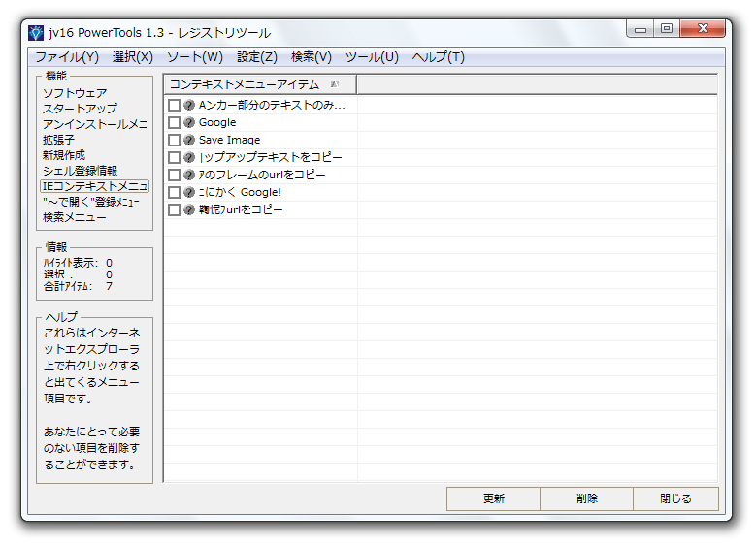Open the ツール(U) menu
The image size is (756, 546).
tap(372, 57)
